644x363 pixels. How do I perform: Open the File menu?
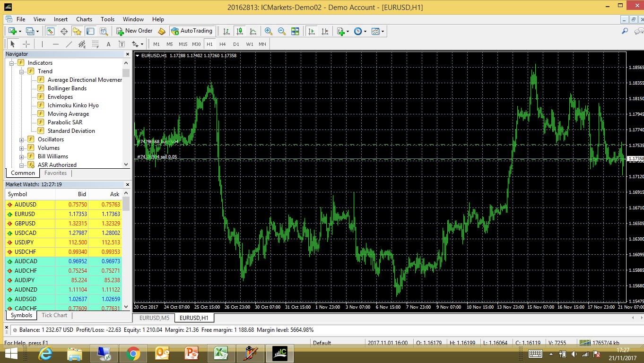click(x=21, y=19)
